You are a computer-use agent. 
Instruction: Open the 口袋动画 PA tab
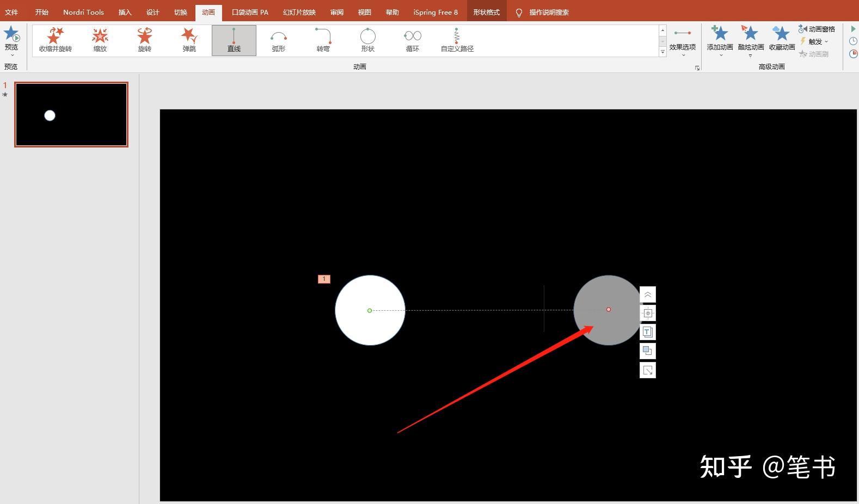tap(250, 12)
